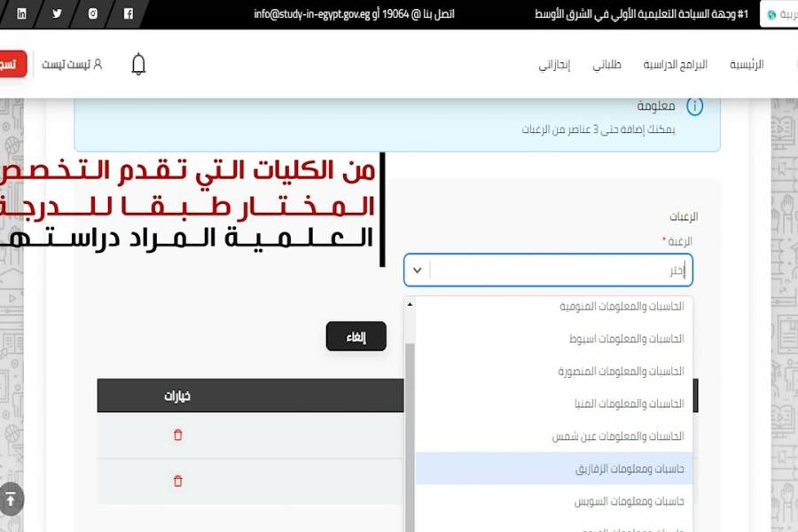Open the Twitter social link icon
The image size is (798, 532).
(x=57, y=14)
